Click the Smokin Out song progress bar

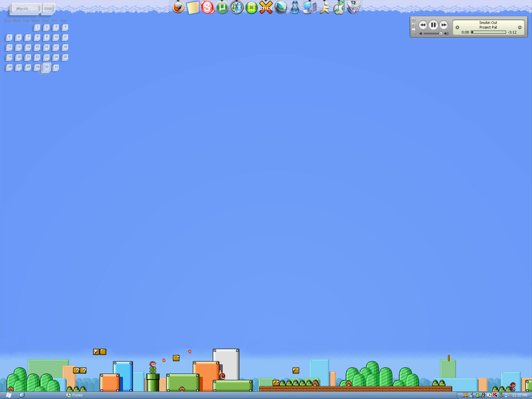coord(488,32)
